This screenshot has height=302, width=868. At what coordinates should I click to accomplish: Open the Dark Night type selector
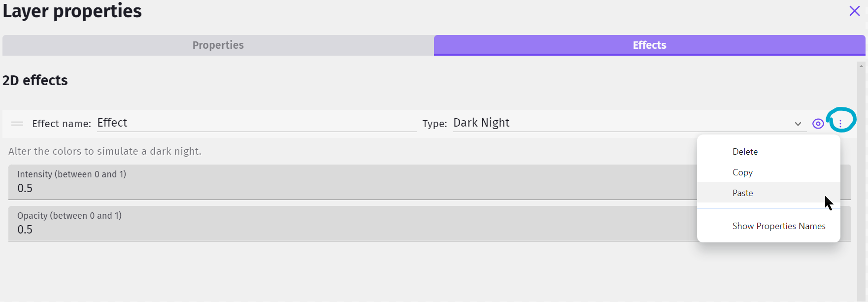(x=621, y=123)
